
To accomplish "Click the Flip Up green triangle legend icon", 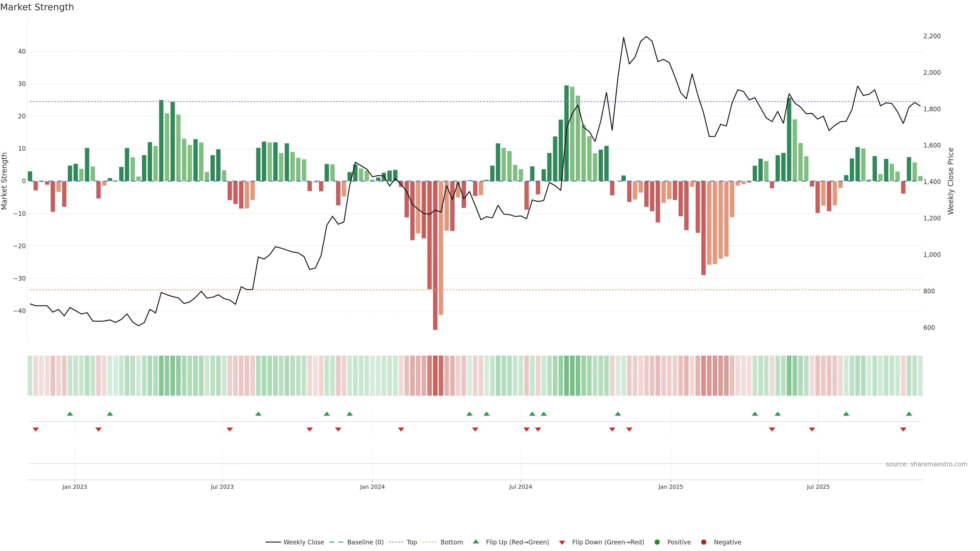I will [x=475, y=542].
